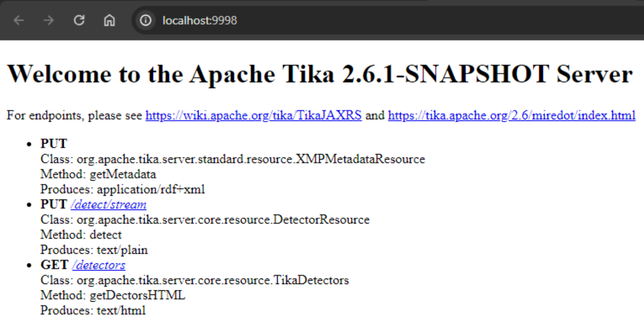Click the 'Produces: text/plain' line
This screenshot has height=317, width=644.
94,250
